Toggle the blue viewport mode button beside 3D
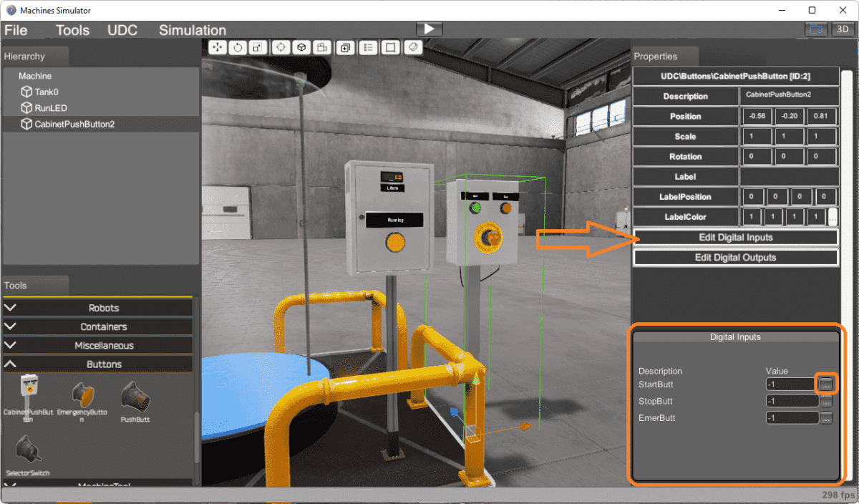The image size is (859, 504). point(817,29)
